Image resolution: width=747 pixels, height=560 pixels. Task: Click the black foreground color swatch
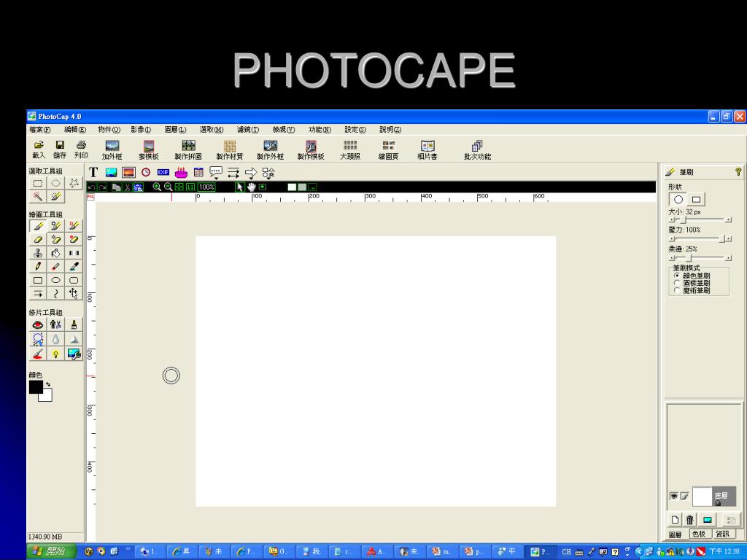click(36, 387)
